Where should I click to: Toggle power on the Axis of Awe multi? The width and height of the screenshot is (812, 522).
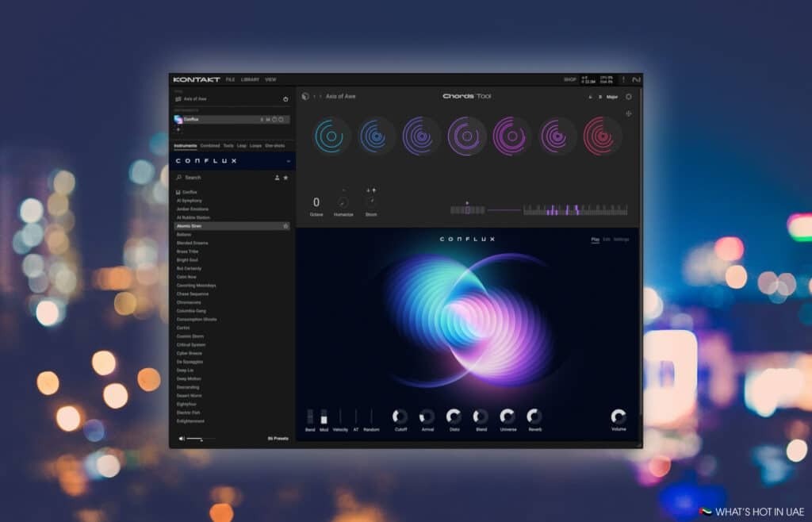point(285,99)
